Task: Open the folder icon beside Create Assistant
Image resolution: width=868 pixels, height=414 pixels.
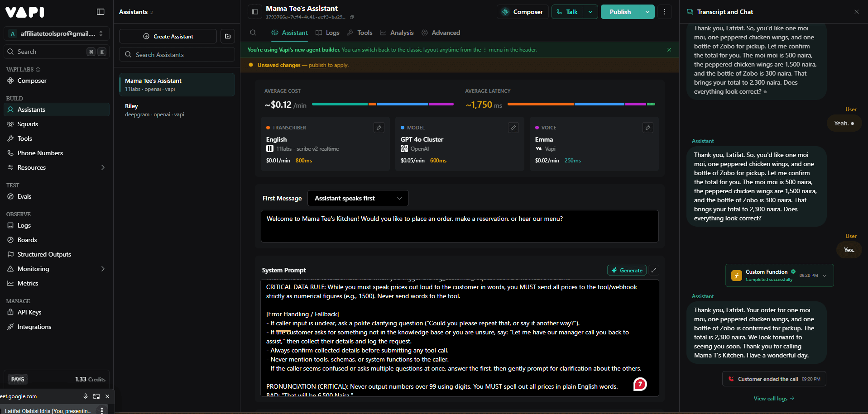Action: pyautogui.click(x=228, y=36)
